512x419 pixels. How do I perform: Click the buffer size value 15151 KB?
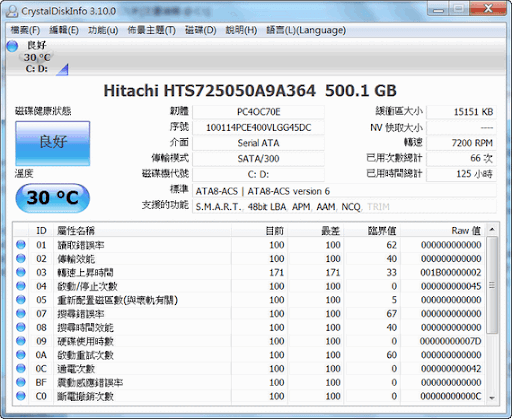pos(461,112)
